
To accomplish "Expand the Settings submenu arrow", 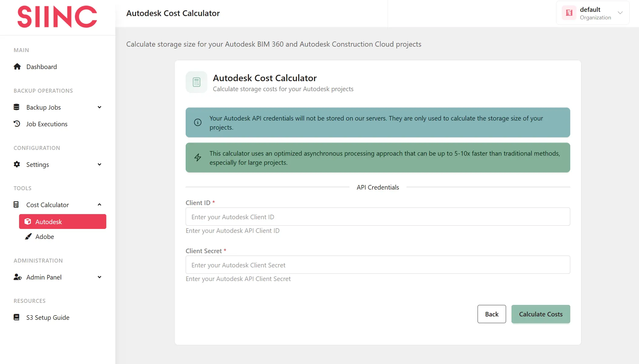I will (x=99, y=164).
